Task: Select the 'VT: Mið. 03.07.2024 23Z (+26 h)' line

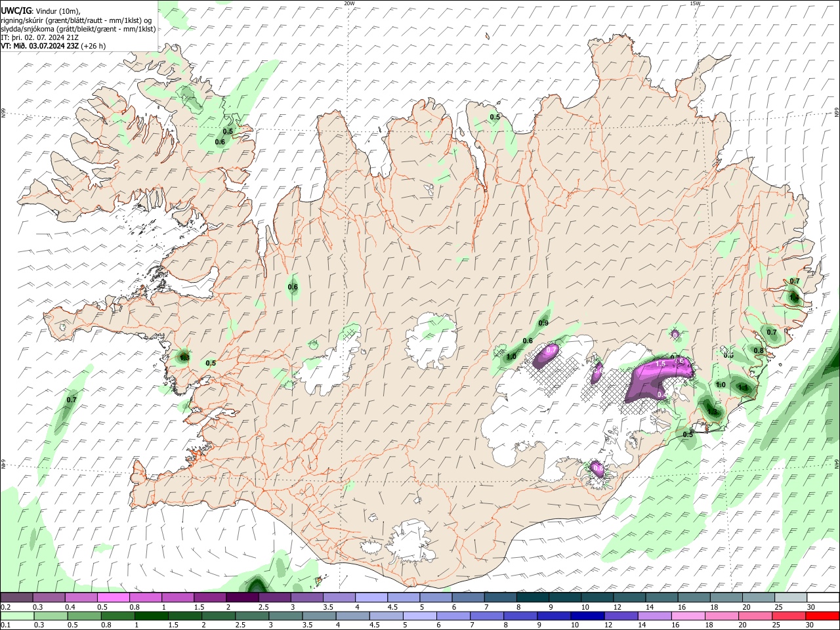Action: coord(52,46)
